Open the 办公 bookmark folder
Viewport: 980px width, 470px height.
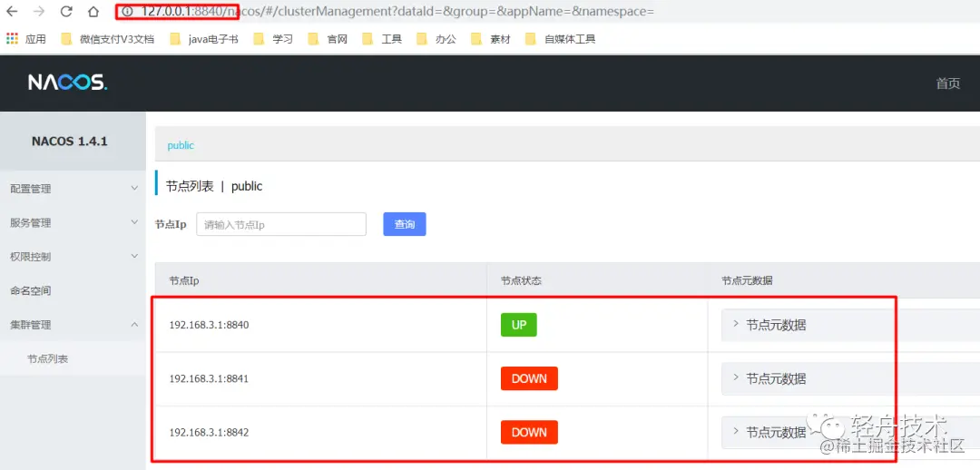[436, 39]
